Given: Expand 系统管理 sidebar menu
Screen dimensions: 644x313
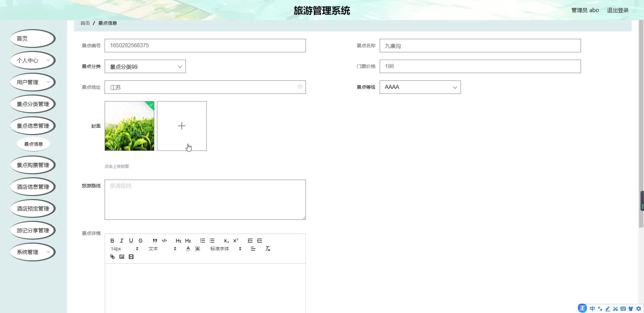Looking at the screenshot, I should 33,252.
